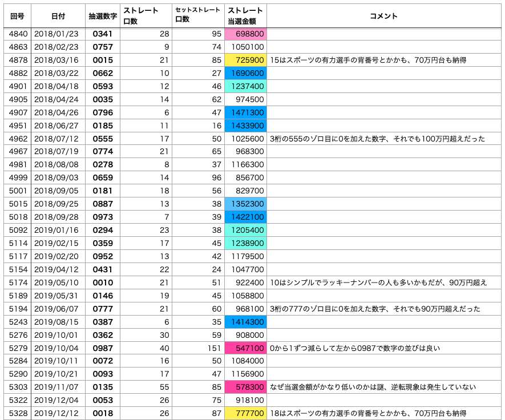Select the yellow cell 777700

[245, 414]
